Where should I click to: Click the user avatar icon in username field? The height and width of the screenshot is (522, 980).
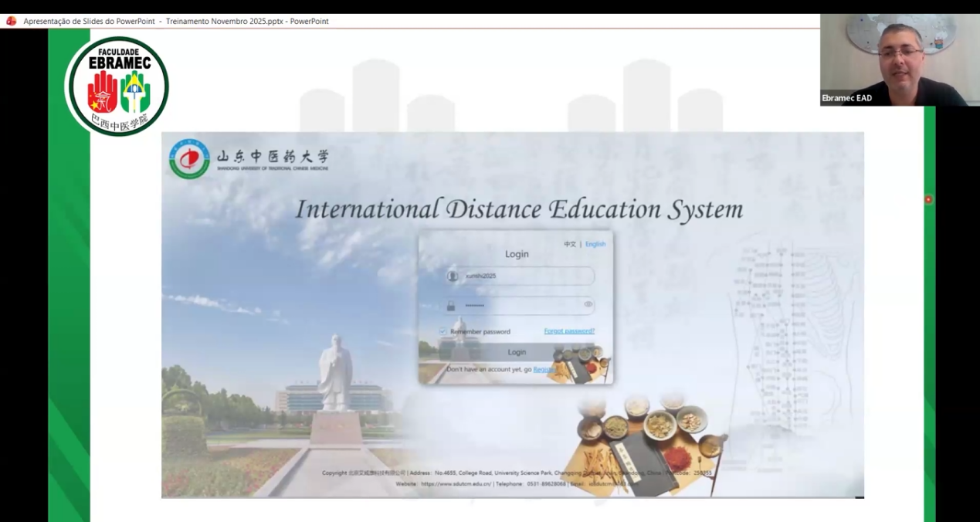[x=453, y=276]
